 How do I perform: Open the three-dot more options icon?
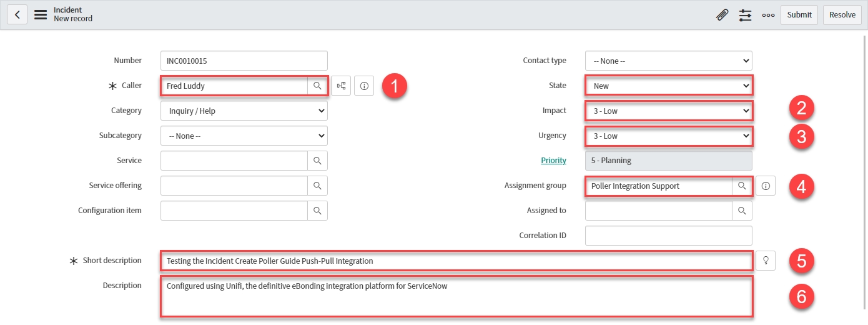[x=768, y=15]
